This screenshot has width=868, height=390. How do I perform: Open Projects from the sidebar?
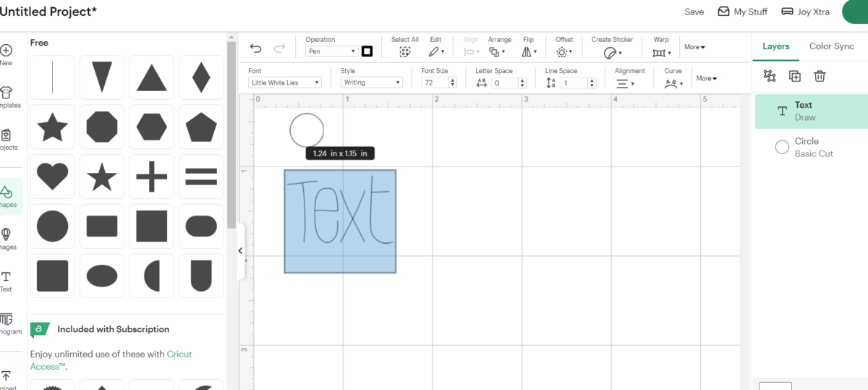click(7, 140)
